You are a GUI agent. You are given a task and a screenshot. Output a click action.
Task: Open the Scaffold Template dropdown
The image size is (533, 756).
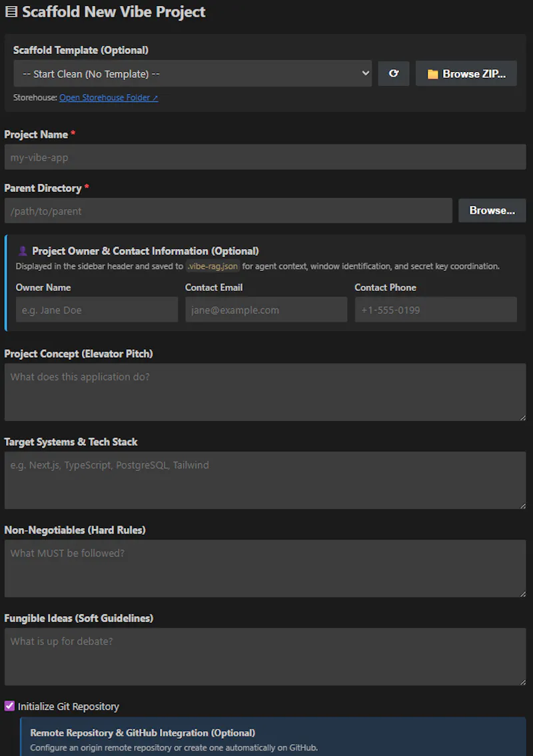[193, 73]
